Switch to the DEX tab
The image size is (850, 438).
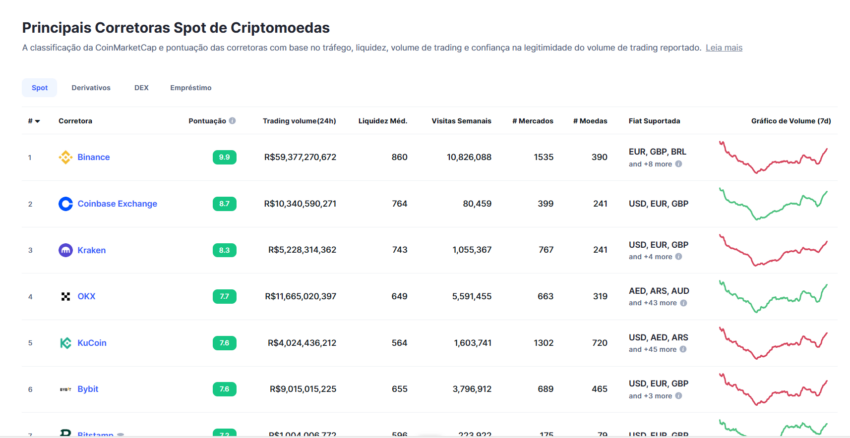tap(141, 88)
